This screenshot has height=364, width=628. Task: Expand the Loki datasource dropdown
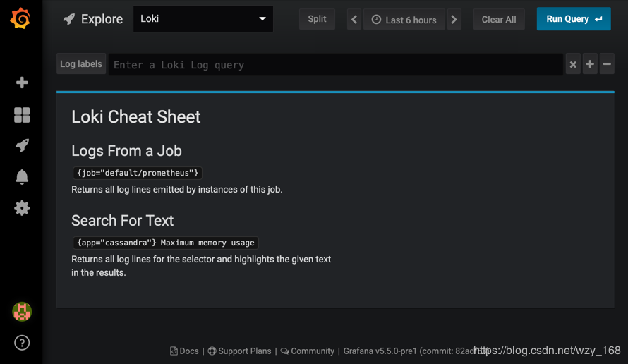pyautogui.click(x=203, y=19)
